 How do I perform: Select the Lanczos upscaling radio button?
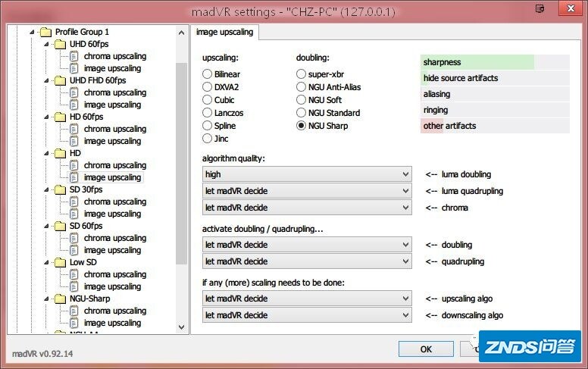(207, 113)
